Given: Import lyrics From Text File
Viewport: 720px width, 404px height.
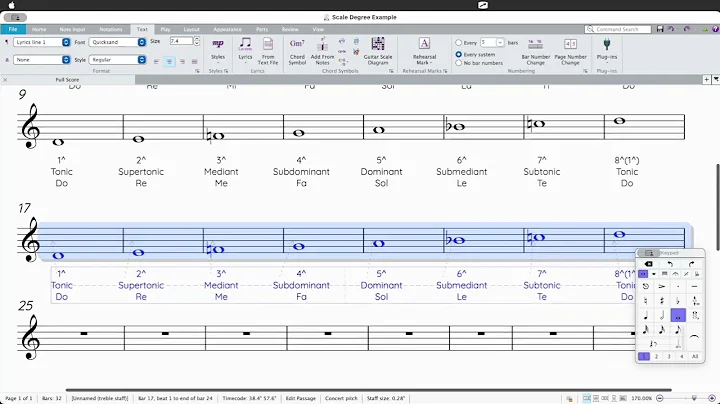Looking at the screenshot, I should (268, 51).
